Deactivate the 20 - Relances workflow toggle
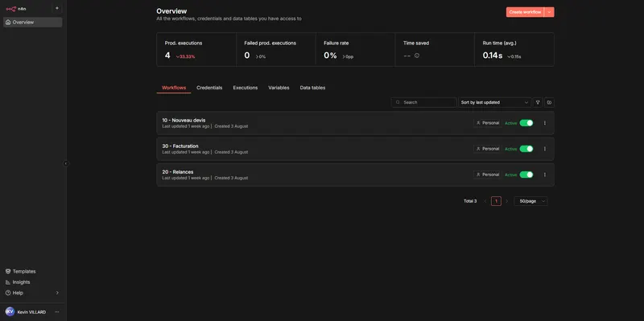Viewport: 644px width, 321px height. [526, 175]
